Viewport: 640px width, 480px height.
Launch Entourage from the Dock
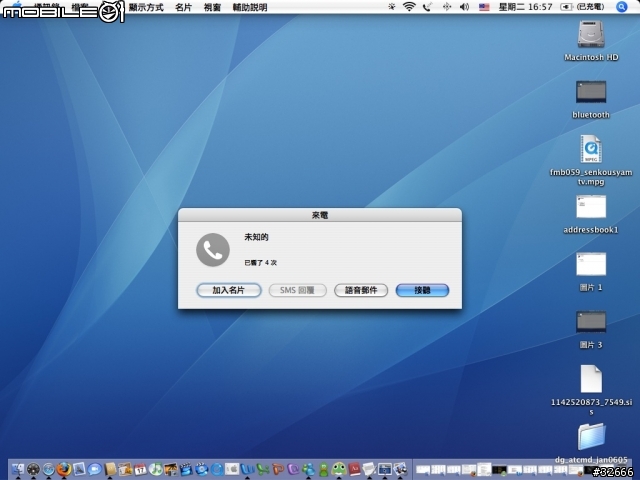pyautogui.click(x=293, y=469)
